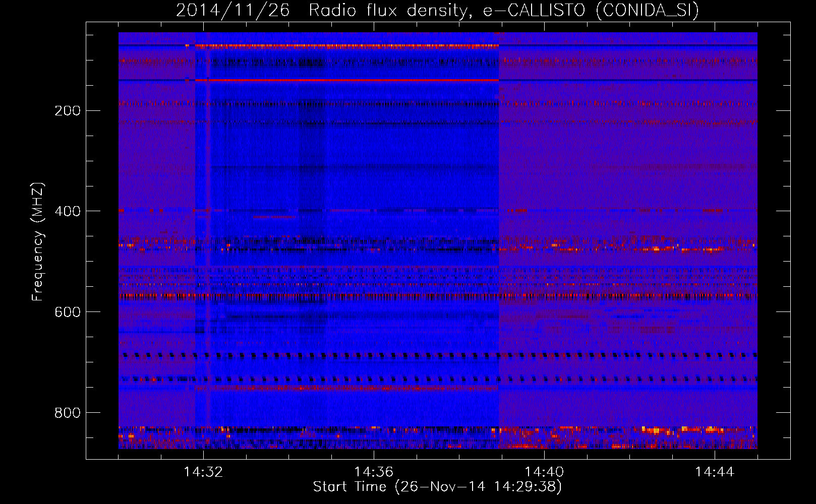This screenshot has width=816, height=504.
Task: Click the 'e-CALLISTO (CONIDA_SI)' title text
Action: [591, 10]
